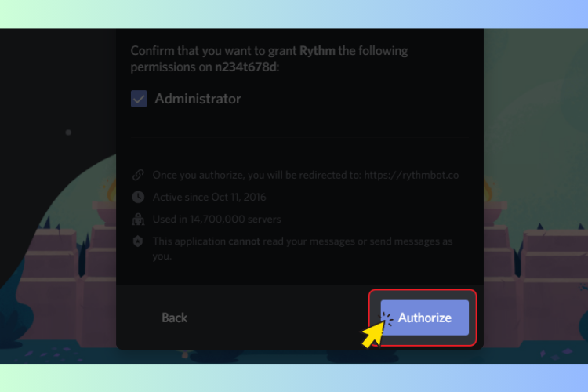
Task: Click the clock icon next to Active since
Action: [x=138, y=197]
